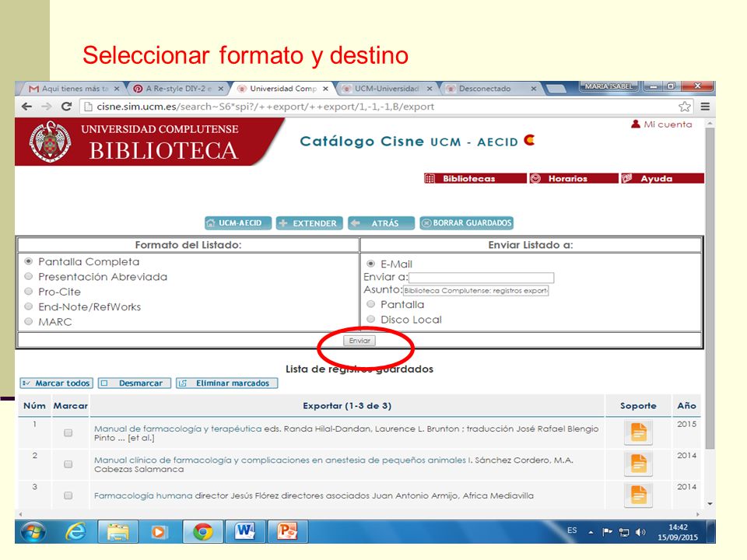Open Manual de farmacología y terapéutica link
This screenshot has width=747, height=560.
177,429
